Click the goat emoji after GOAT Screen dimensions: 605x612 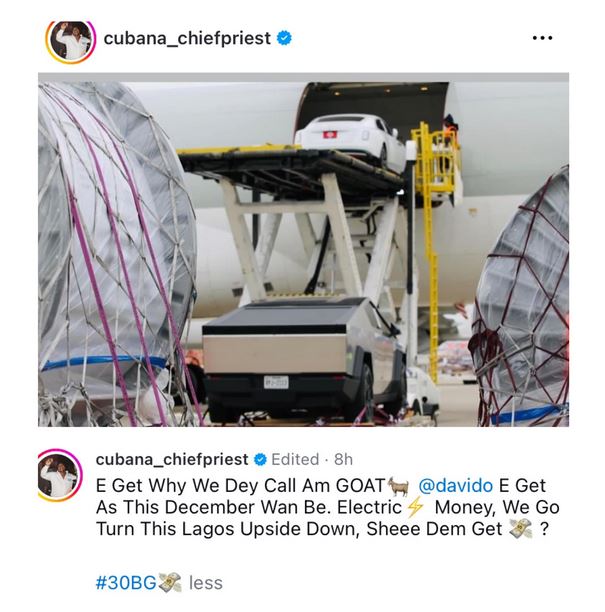pyautogui.click(x=399, y=486)
